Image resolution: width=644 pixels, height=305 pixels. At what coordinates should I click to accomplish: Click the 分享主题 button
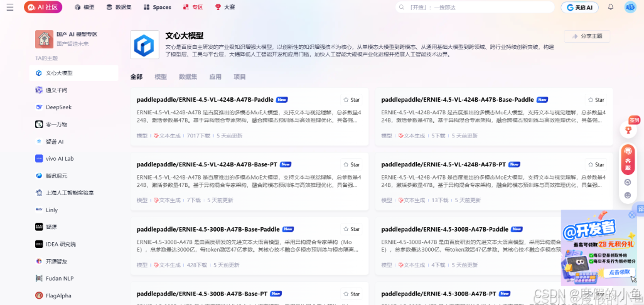click(587, 36)
